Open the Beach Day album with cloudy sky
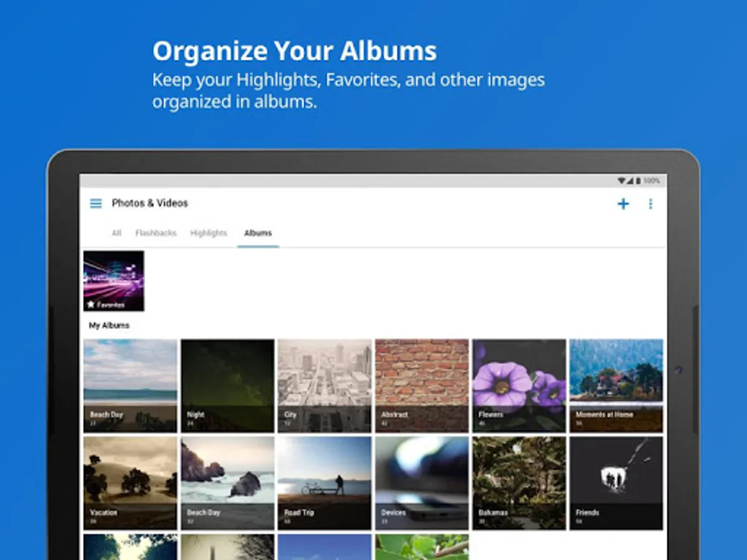The width and height of the screenshot is (747, 560). tap(131, 386)
